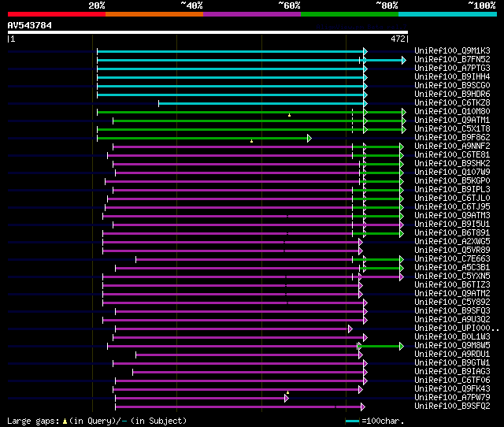Click the purple alignment bar for UniRef100_A9RDU1
Screen dimensions: 504x427
pos(247,355)
